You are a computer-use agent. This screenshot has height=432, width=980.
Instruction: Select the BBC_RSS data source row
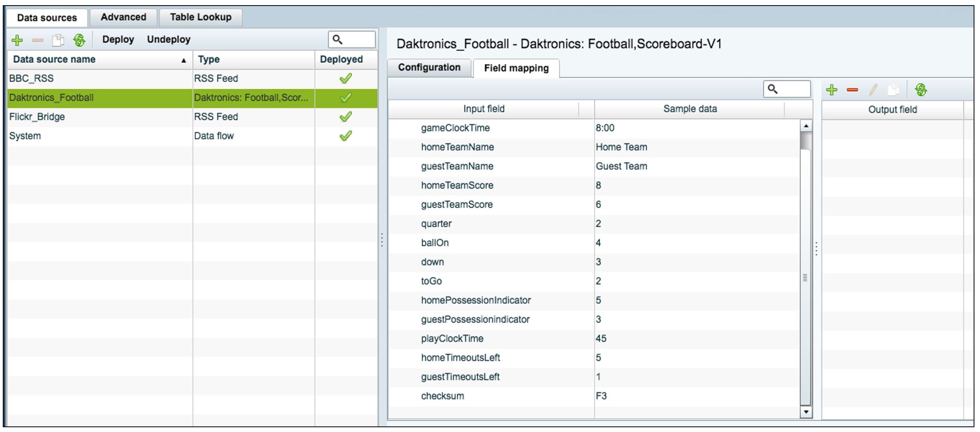(x=192, y=78)
